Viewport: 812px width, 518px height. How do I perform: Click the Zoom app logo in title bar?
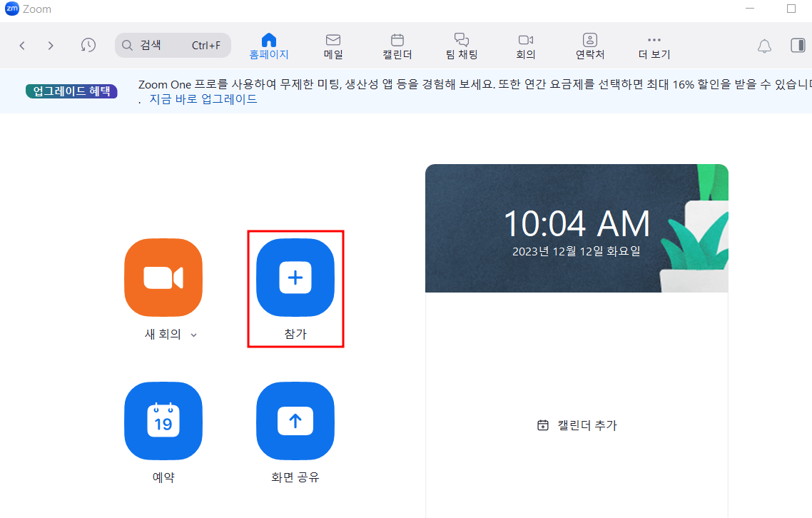click(12, 9)
